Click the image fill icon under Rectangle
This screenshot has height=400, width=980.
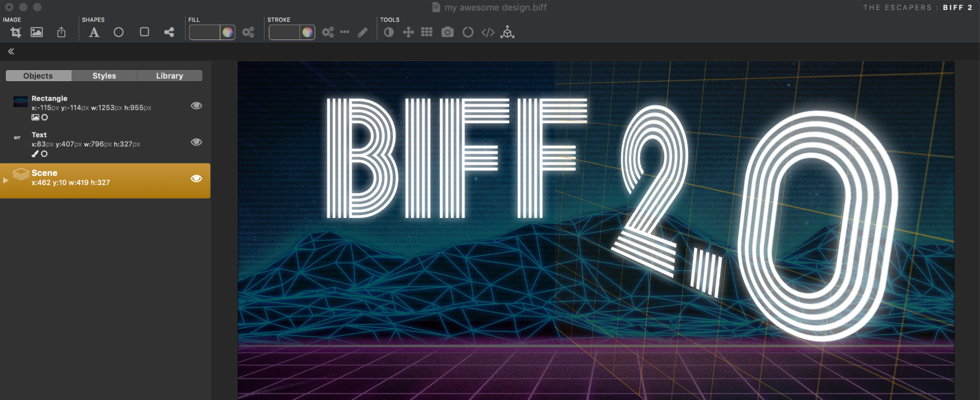(x=35, y=117)
